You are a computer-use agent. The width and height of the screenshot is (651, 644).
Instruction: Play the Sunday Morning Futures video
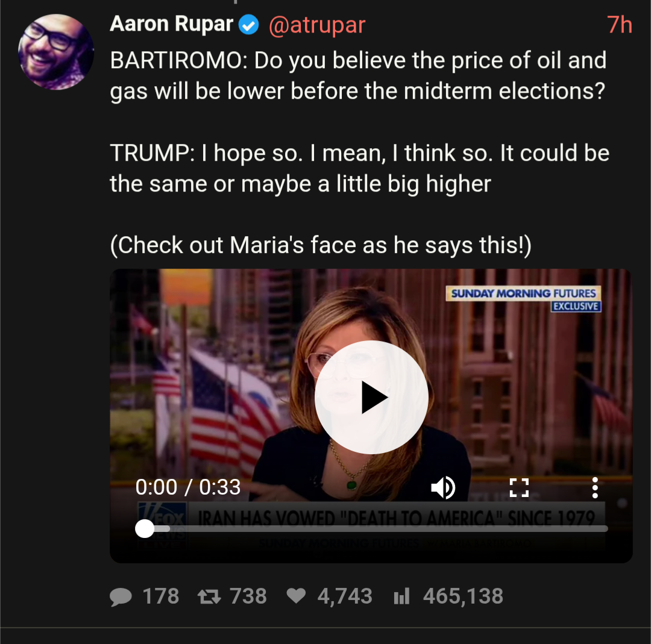coord(371,397)
